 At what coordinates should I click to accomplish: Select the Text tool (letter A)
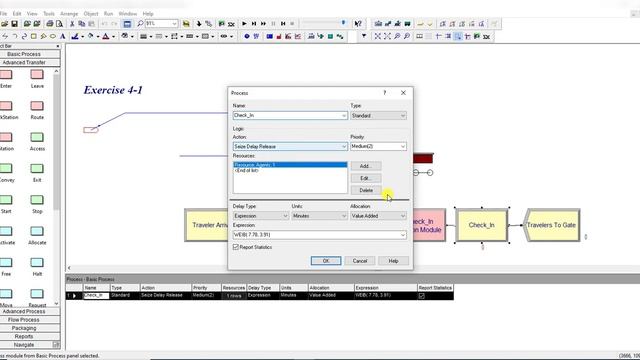pyautogui.click(x=62, y=36)
